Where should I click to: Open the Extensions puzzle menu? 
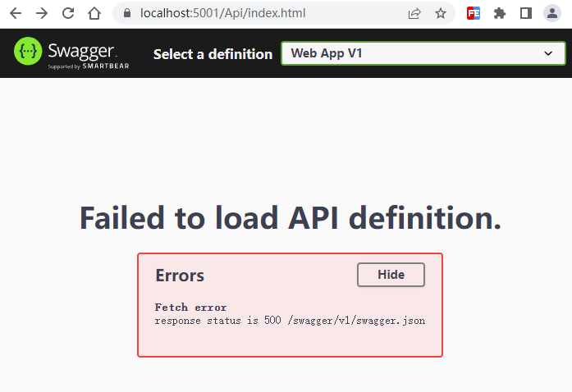pos(499,13)
